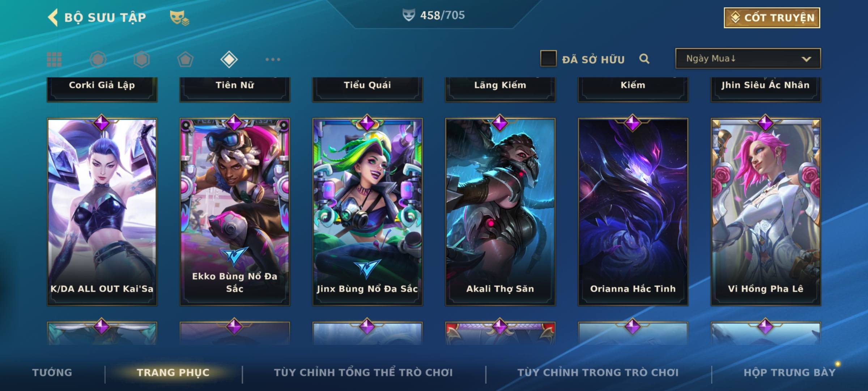The height and width of the screenshot is (391, 868).
Task: Toggle the Đã Sở Hữu checkbox
Action: (x=548, y=59)
